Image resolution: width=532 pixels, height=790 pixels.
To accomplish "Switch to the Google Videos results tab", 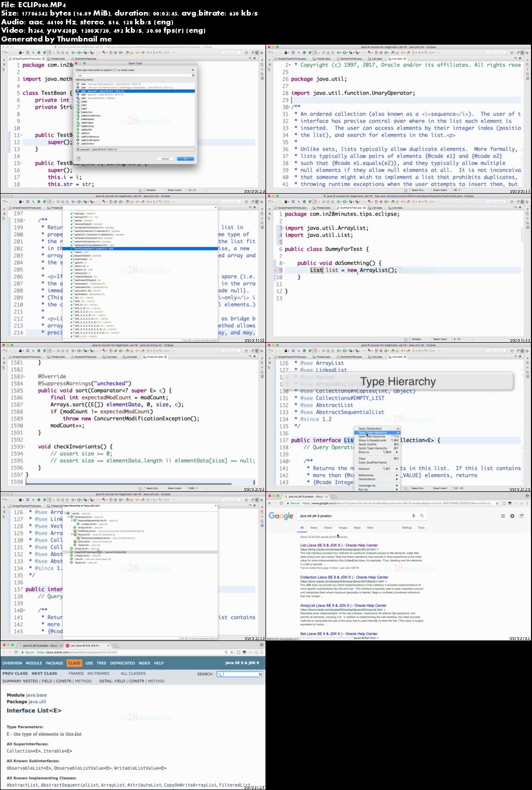I will pos(328,528).
